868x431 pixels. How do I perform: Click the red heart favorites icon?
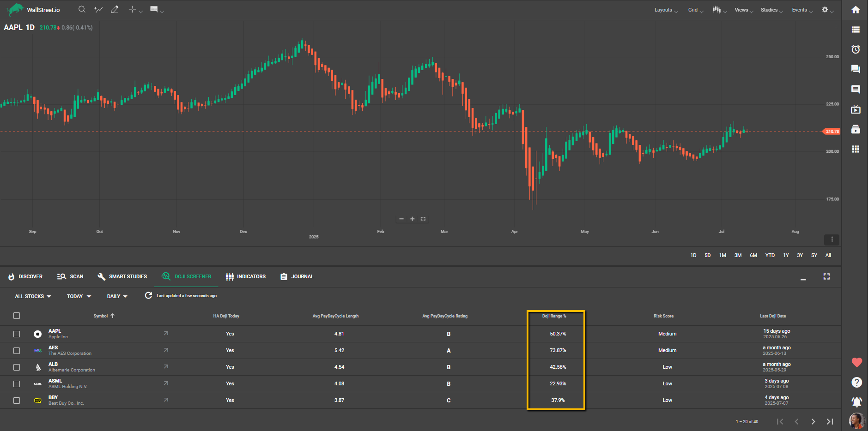(x=856, y=363)
